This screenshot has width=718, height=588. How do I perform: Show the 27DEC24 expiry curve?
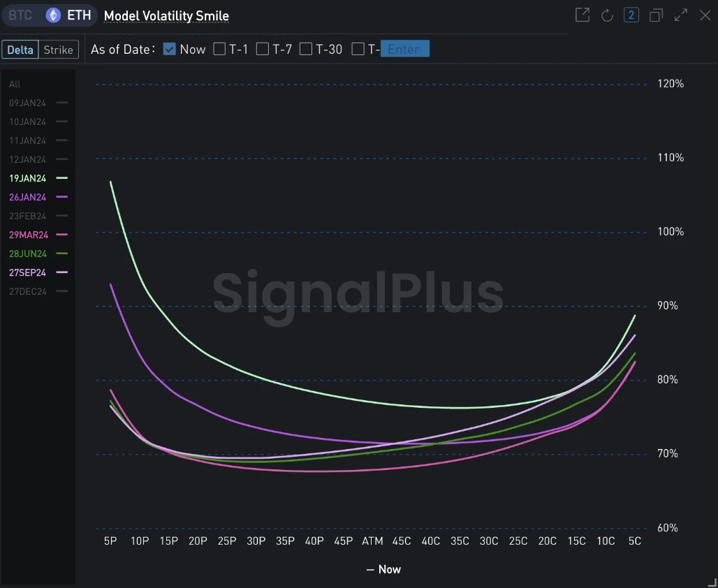pyautogui.click(x=28, y=292)
